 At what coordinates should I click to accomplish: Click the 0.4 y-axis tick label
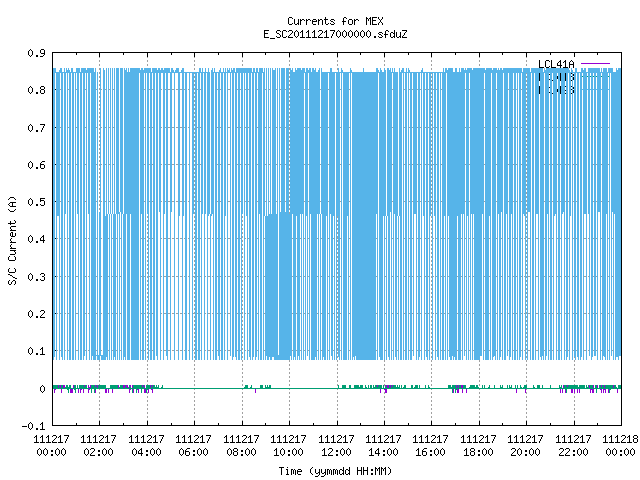click(36, 239)
